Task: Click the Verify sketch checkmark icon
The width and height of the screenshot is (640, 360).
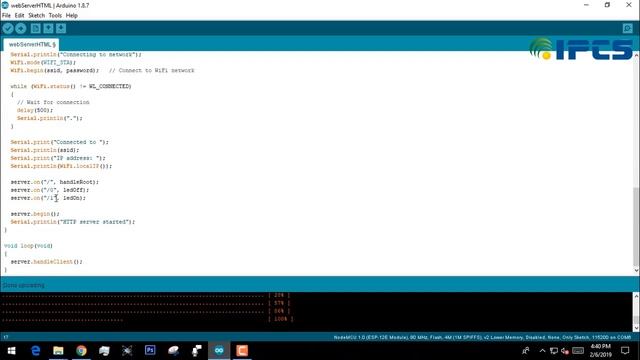Action: click(8, 29)
